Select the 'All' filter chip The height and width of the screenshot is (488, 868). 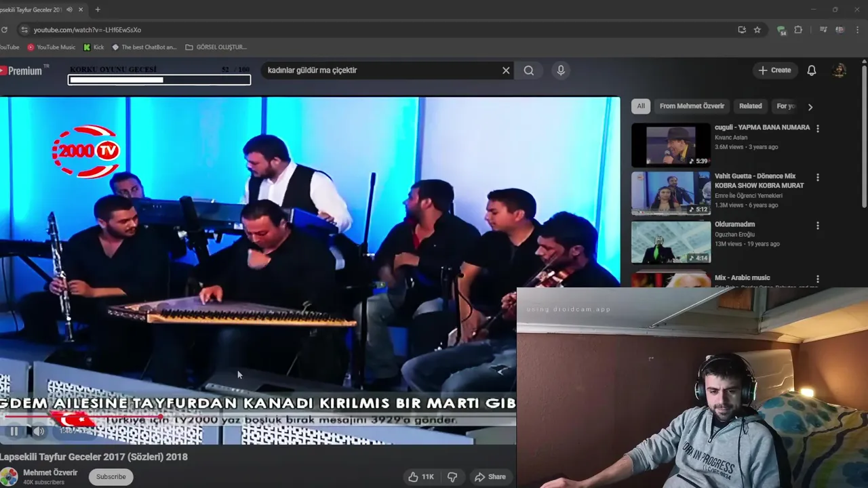[641, 106]
